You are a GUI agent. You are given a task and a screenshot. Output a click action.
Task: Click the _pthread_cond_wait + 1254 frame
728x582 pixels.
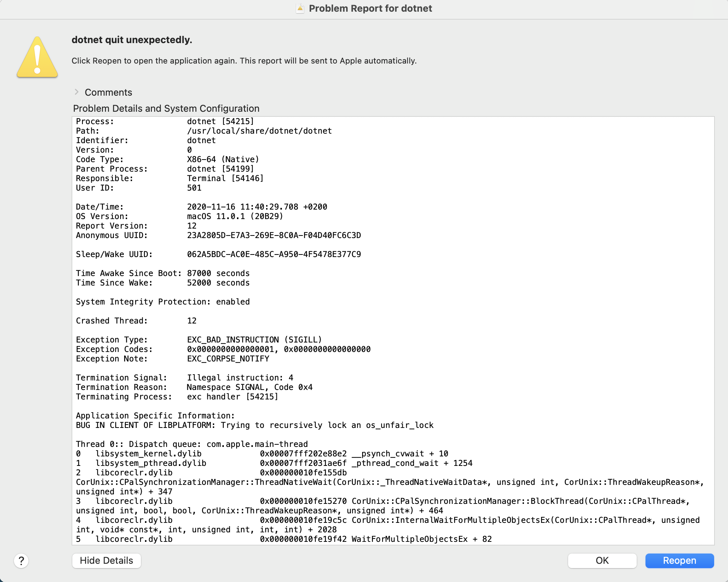[412, 463]
